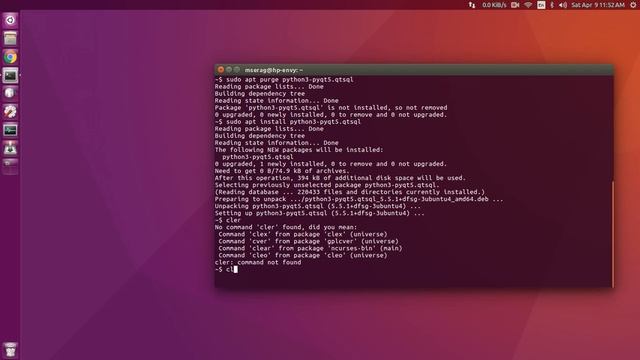Click 'No command 'cler' found, did you mean:'
640x360 pixels.
286,227
